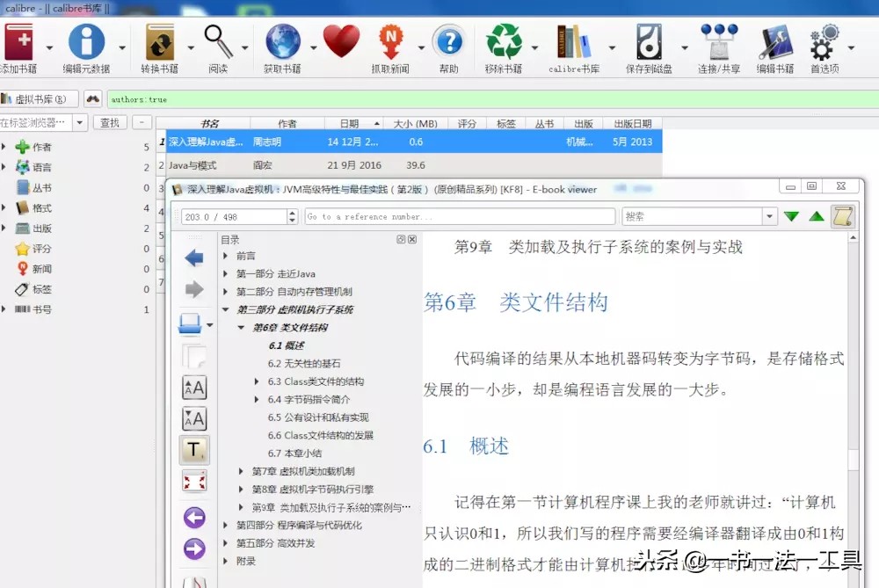Click the 查找 find button
This screenshot has width=879, height=588.
[x=109, y=122]
